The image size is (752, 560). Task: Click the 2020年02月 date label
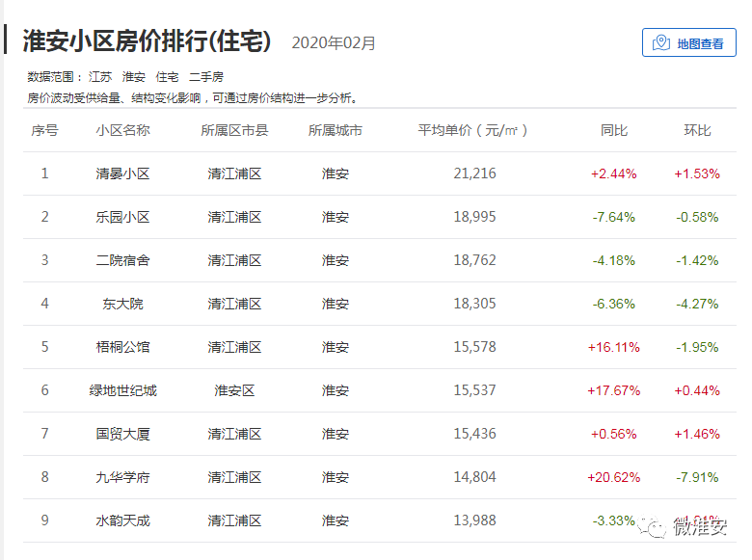(334, 42)
